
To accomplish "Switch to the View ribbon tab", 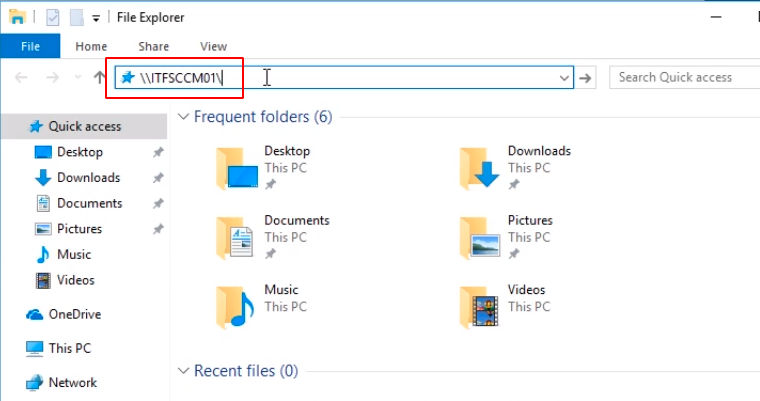I will click(213, 46).
